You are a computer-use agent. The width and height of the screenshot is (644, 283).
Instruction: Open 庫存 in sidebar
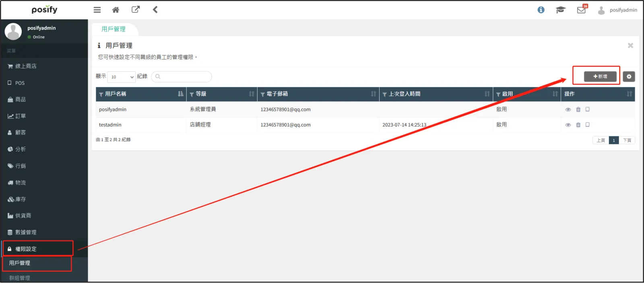[x=44, y=199]
